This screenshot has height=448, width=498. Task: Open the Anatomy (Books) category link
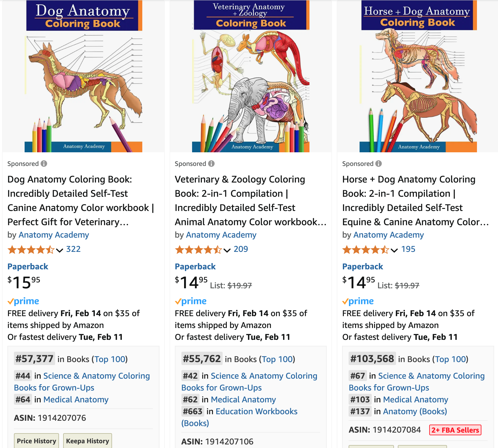(x=415, y=412)
